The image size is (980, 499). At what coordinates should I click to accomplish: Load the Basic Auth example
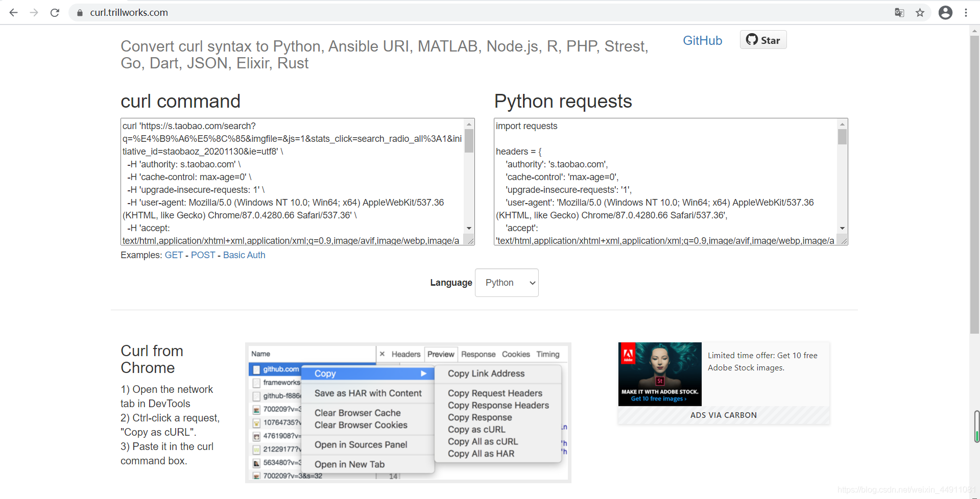click(x=244, y=255)
